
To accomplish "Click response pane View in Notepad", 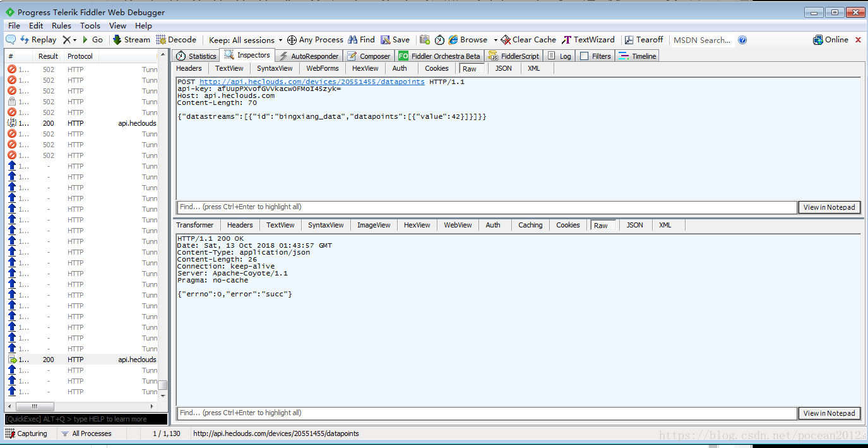I will [829, 413].
